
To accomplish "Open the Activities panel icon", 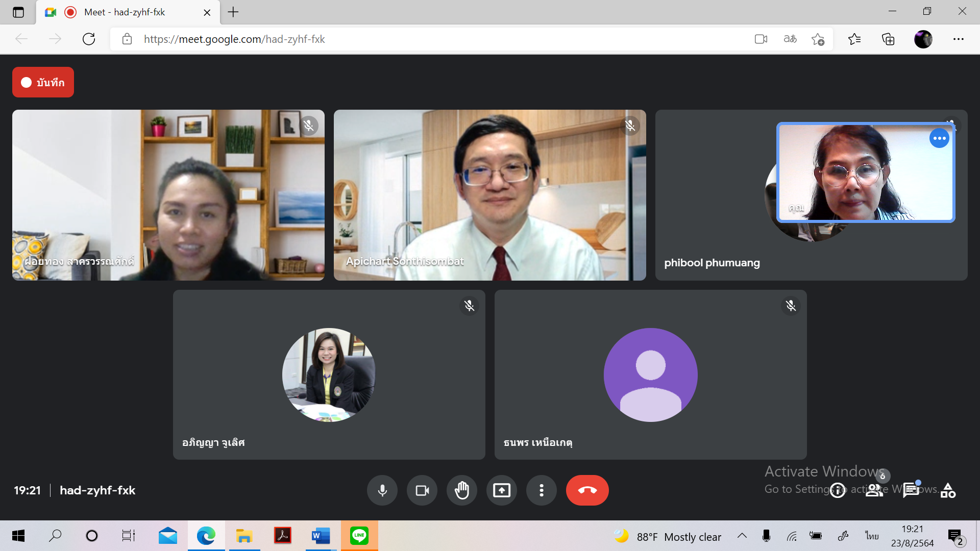I will (948, 490).
